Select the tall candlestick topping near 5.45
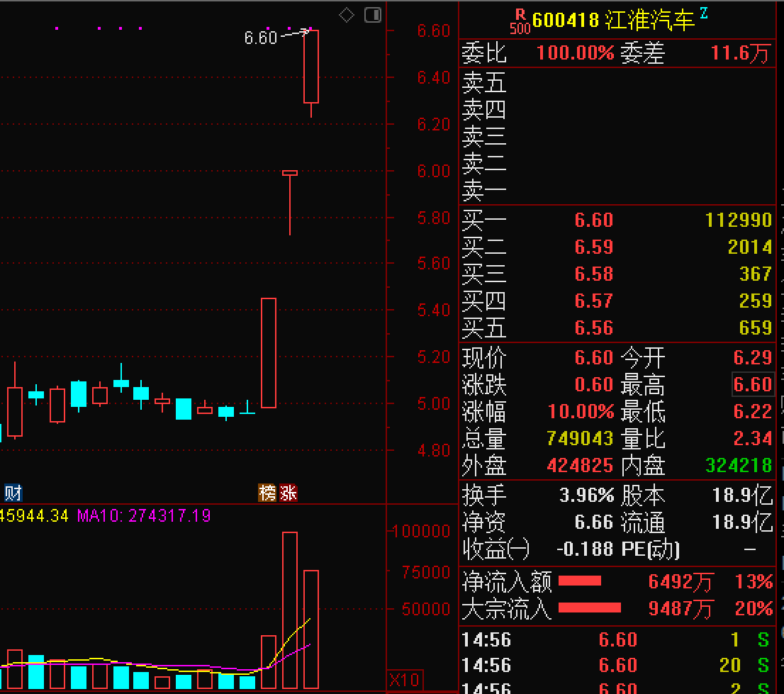The height and width of the screenshot is (694, 784). pos(269,353)
